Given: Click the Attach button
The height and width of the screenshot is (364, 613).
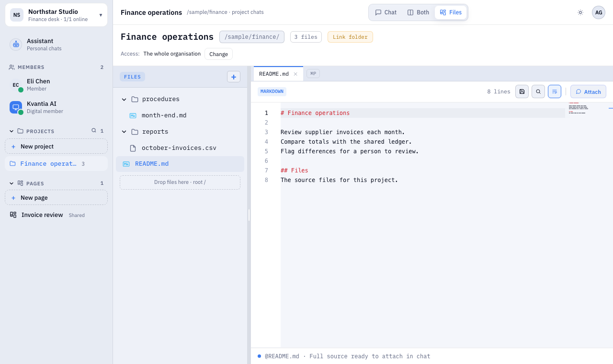Looking at the screenshot, I should tap(588, 91).
